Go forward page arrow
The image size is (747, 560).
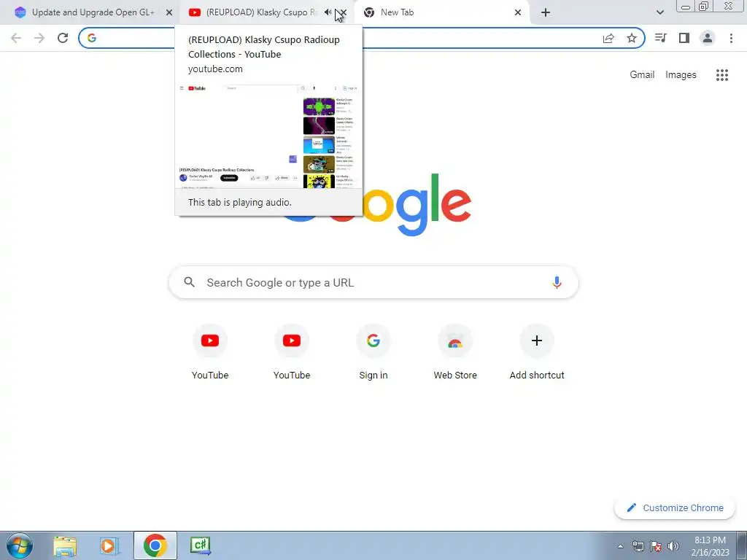pyautogui.click(x=39, y=38)
